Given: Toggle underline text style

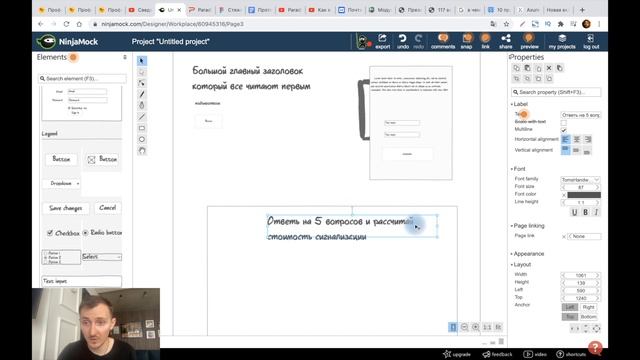Looking at the screenshot, I should pos(574,212).
